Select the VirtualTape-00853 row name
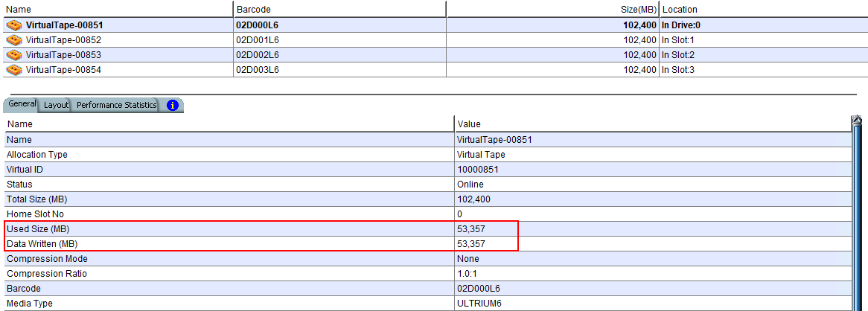 click(x=63, y=55)
